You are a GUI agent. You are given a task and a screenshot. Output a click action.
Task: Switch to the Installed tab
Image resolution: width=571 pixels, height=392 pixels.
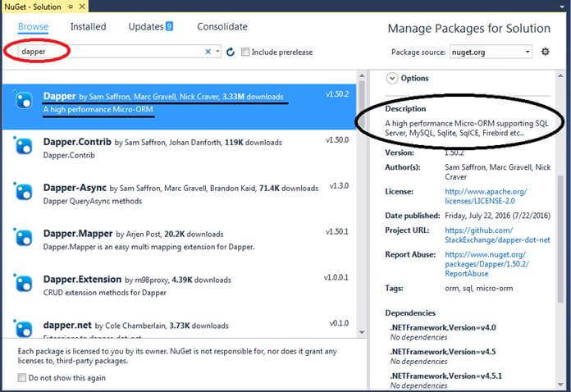(x=88, y=26)
